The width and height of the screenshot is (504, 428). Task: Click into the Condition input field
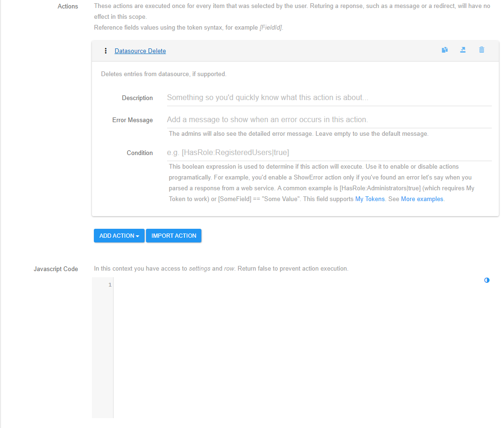[329, 153]
